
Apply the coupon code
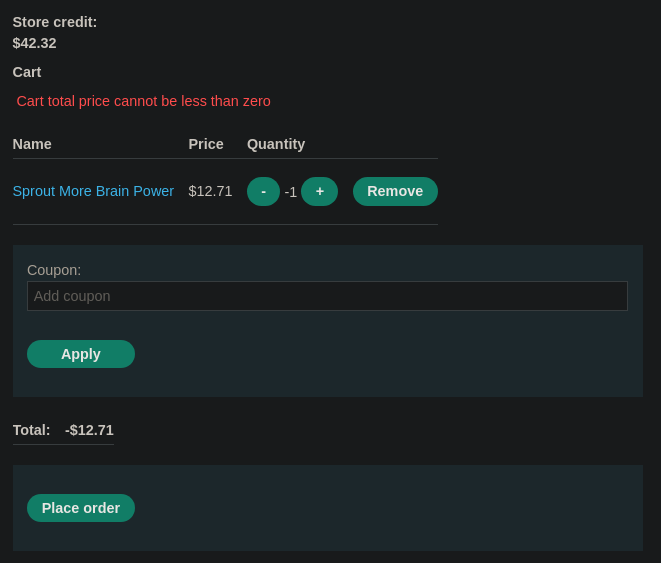[81, 354]
